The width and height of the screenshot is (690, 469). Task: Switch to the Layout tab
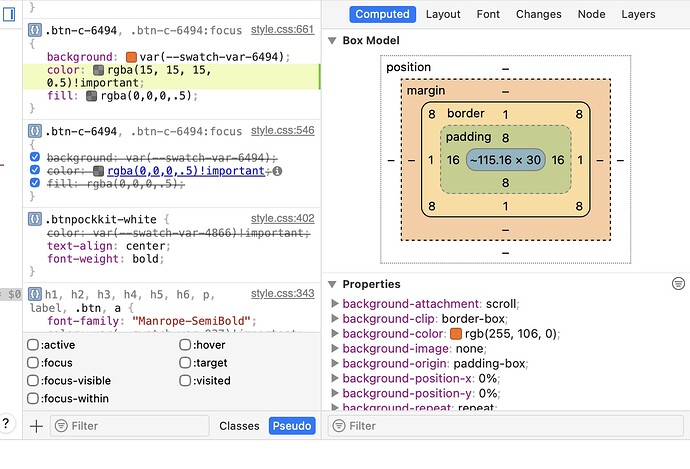click(443, 14)
